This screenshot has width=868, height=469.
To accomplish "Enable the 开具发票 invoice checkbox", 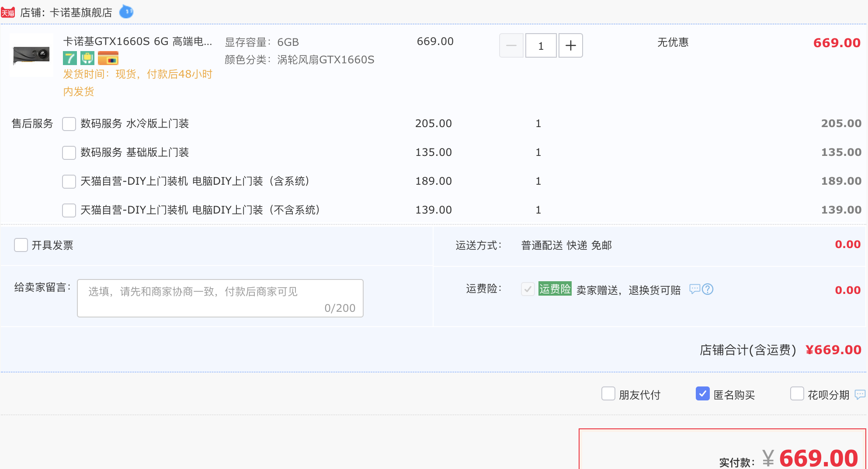I will click(x=21, y=245).
